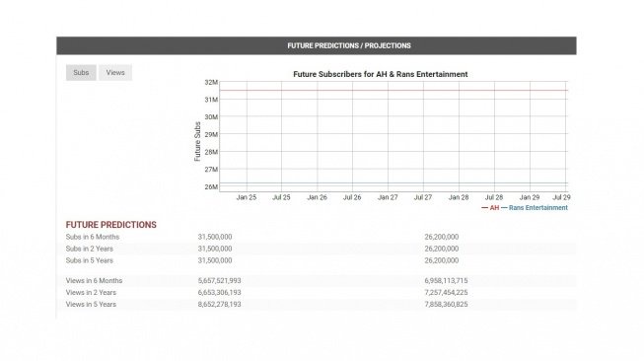This screenshot has height=361, width=644.
Task: Click the Jan 26 x-axis label
Action: 318,197
